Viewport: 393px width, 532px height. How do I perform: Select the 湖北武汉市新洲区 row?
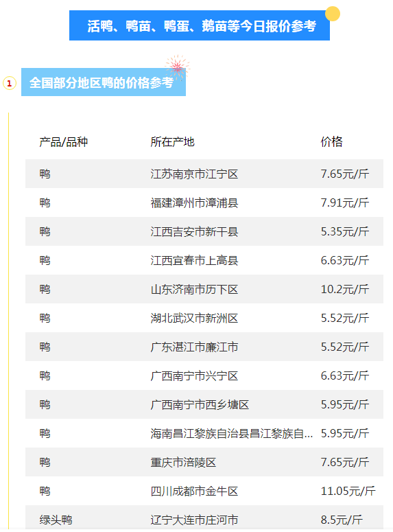click(x=204, y=318)
